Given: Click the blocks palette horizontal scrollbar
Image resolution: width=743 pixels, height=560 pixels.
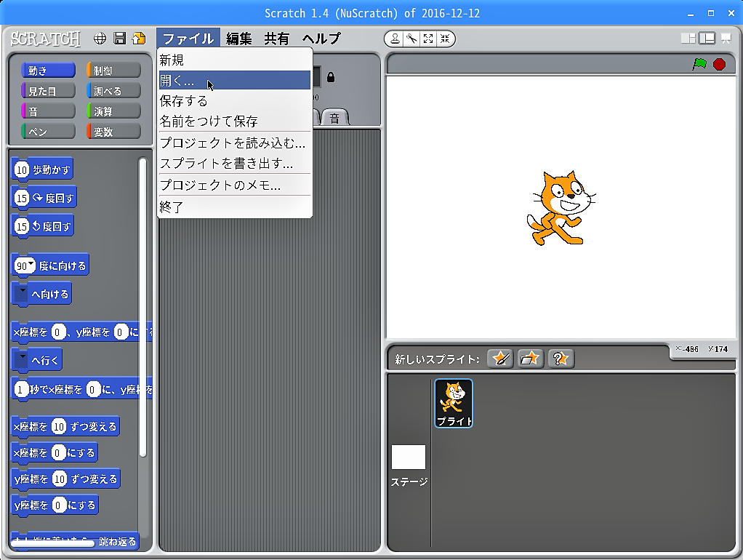Looking at the screenshot, I should point(53,543).
